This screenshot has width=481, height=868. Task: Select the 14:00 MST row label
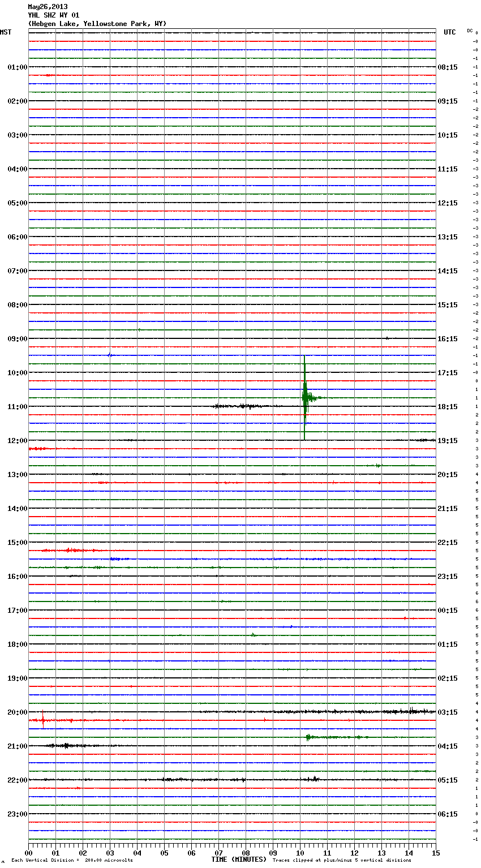(18, 509)
